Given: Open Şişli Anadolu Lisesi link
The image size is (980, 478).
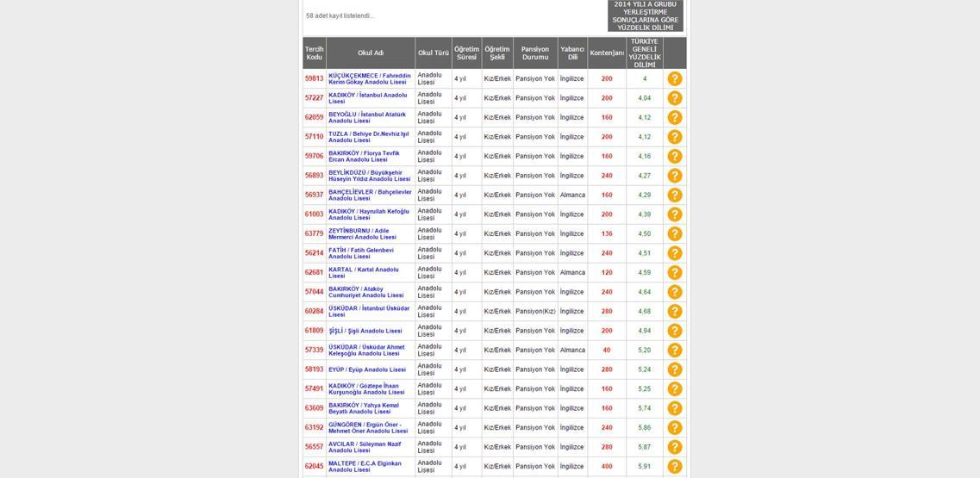Looking at the screenshot, I should 365,331.
